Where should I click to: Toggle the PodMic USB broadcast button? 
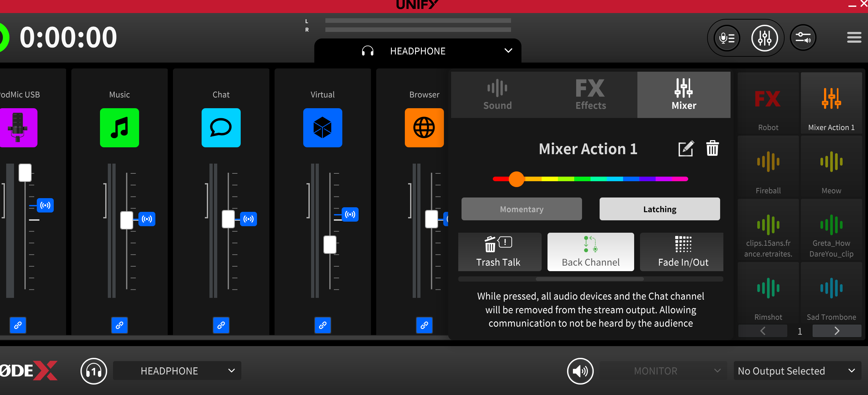point(45,205)
